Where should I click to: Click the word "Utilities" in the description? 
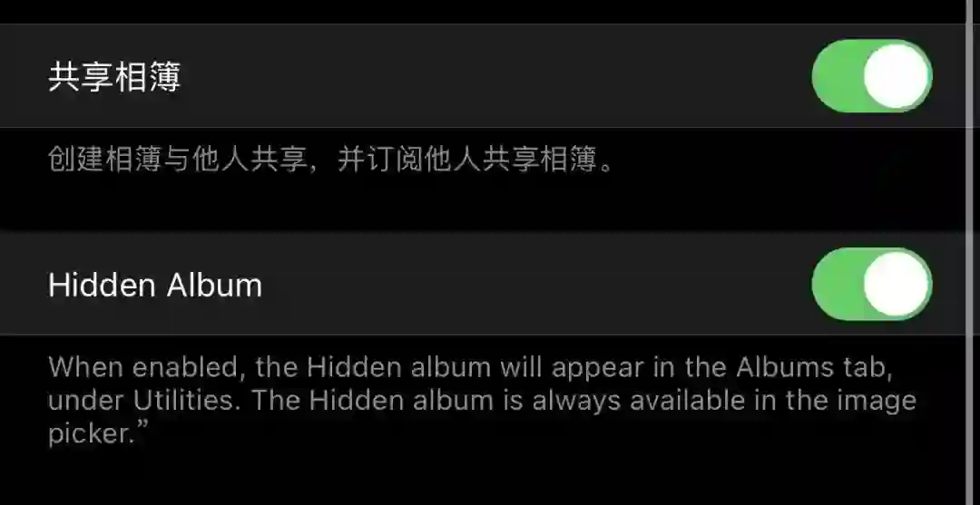click(186, 400)
